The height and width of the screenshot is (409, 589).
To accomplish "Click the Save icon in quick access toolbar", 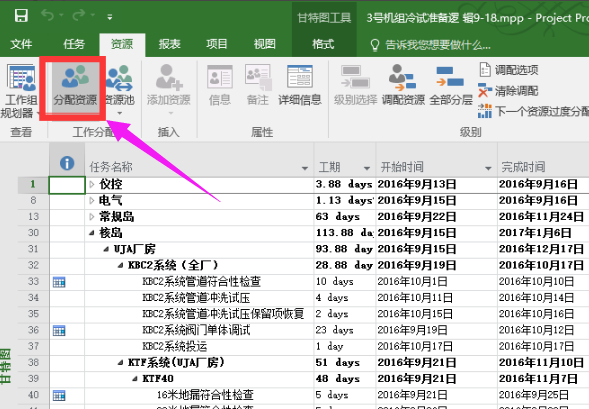I will click(21, 16).
